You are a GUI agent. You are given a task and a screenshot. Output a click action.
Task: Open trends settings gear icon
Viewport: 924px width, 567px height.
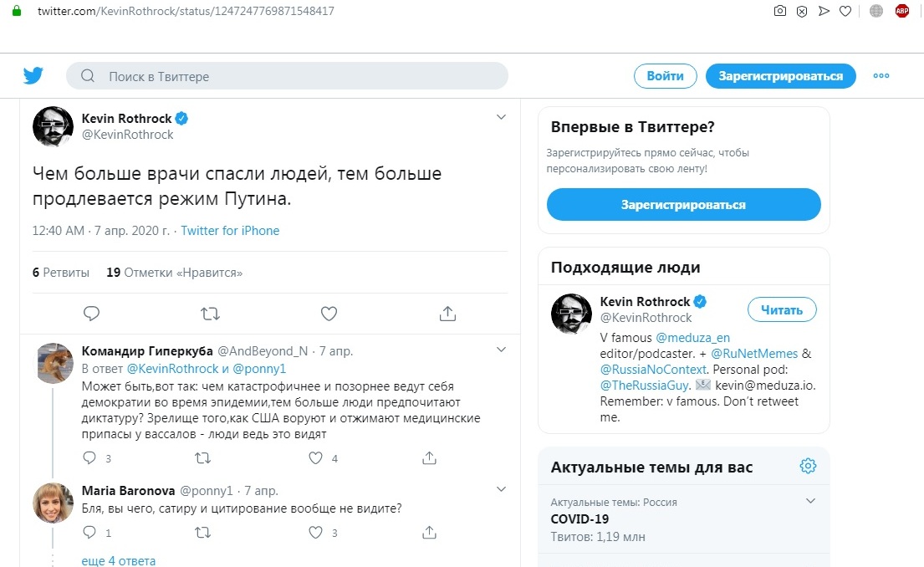click(x=808, y=466)
